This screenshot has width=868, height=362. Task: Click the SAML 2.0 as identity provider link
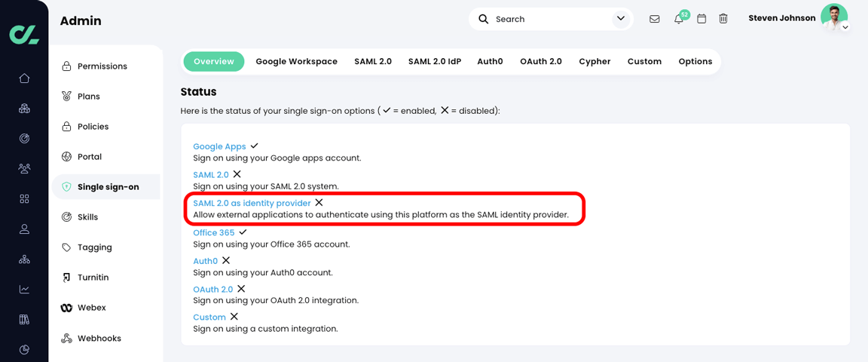coord(252,204)
